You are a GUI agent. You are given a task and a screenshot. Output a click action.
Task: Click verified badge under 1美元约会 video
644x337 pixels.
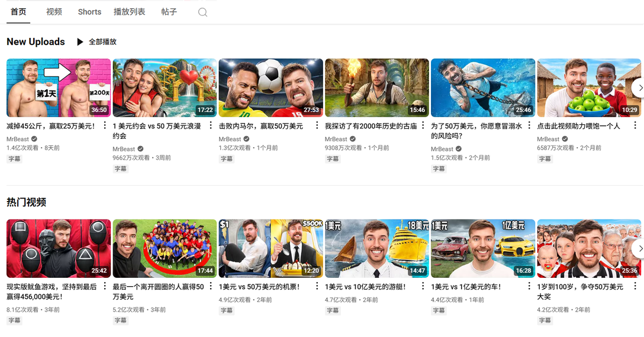[140, 149]
